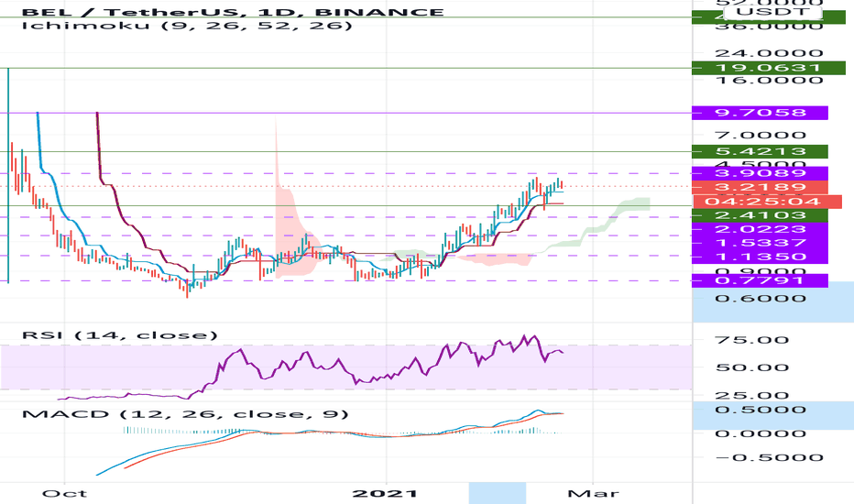Click the RSI 50.00 axis value
The height and width of the screenshot is (504, 854).
(x=751, y=367)
